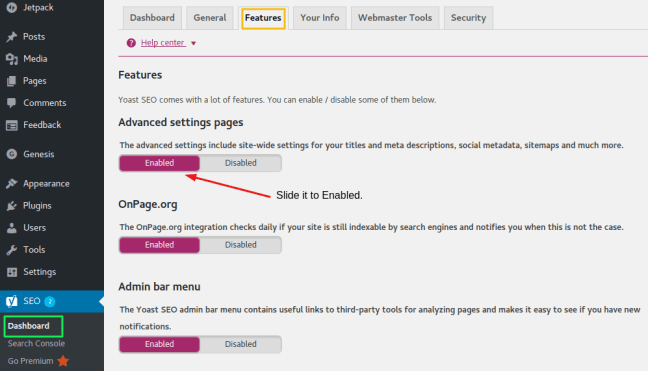
Task: Switch to the Dashboard tab
Action: tap(152, 18)
